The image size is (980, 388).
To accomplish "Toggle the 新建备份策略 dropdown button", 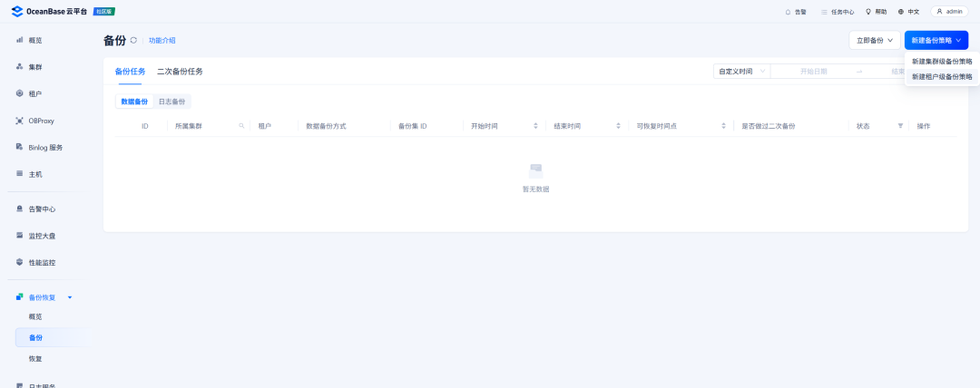I will click(936, 40).
